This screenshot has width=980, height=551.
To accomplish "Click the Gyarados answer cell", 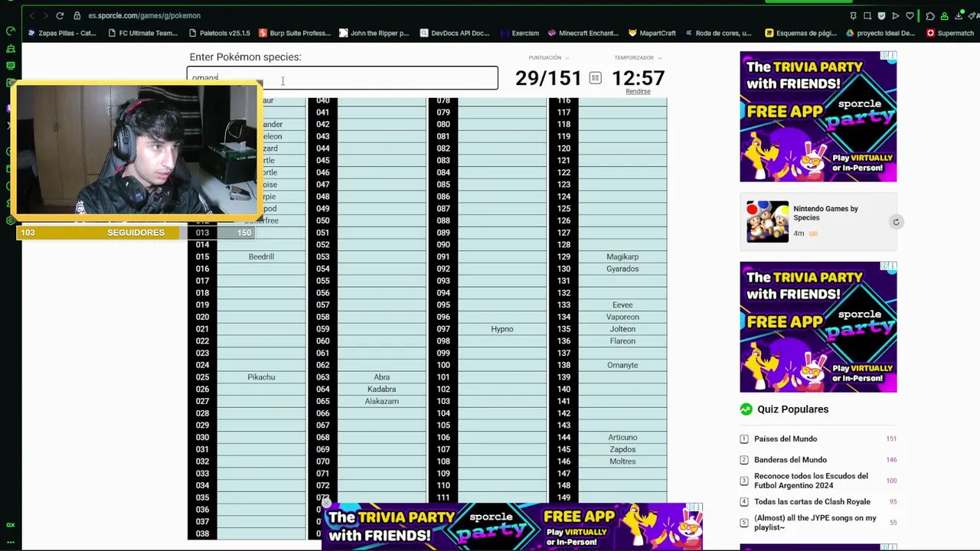I will coord(622,269).
